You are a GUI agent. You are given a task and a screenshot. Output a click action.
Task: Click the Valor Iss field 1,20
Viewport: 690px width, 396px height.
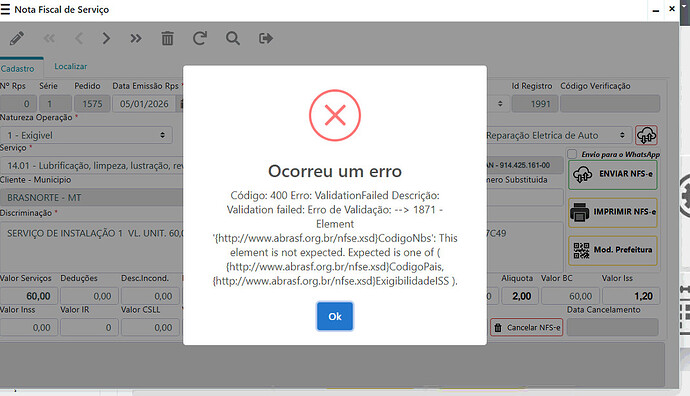pyautogui.click(x=631, y=296)
